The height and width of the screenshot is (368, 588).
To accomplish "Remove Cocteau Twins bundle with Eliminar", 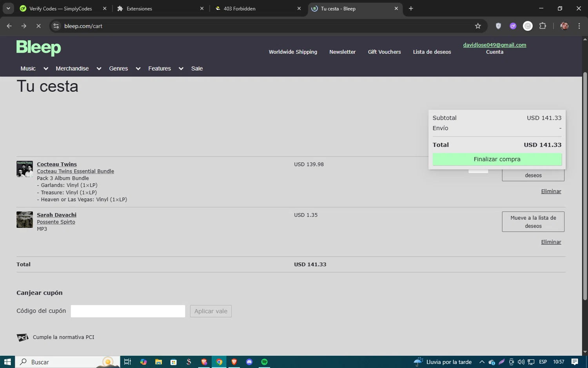I will click(x=551, y=191).
